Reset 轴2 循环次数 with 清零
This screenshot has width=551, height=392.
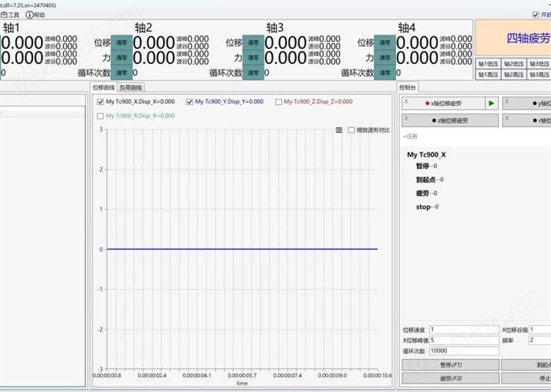(x=253, y=72)
